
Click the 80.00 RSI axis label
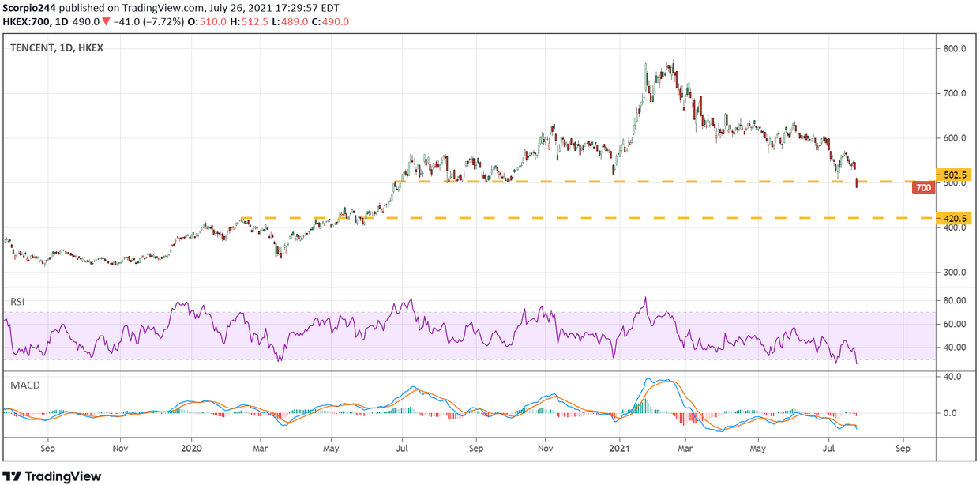pyautogui.click(x=956, y=301)
